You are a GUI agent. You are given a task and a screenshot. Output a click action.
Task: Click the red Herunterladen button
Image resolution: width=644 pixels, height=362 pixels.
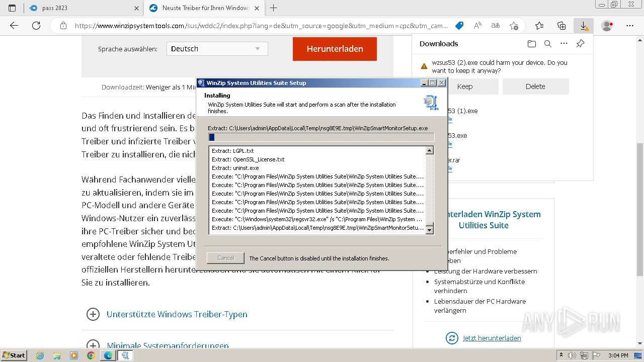tap(335, 49)
